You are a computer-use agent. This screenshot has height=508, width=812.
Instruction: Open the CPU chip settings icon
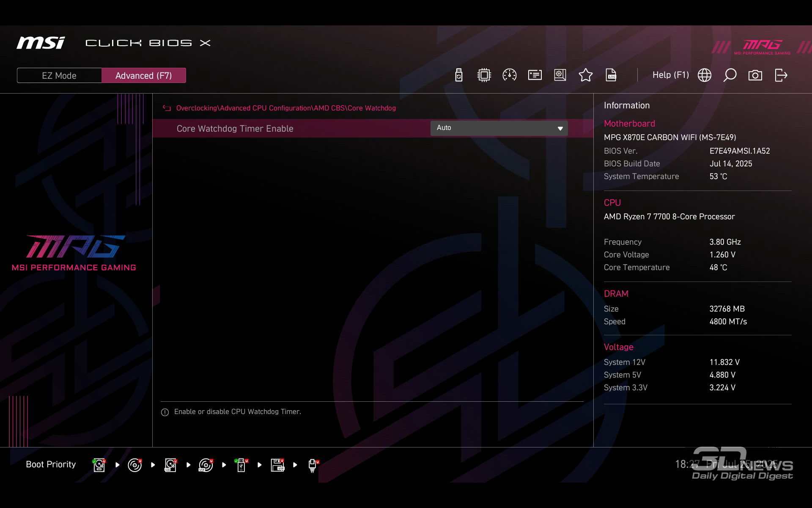coord(484,75)
